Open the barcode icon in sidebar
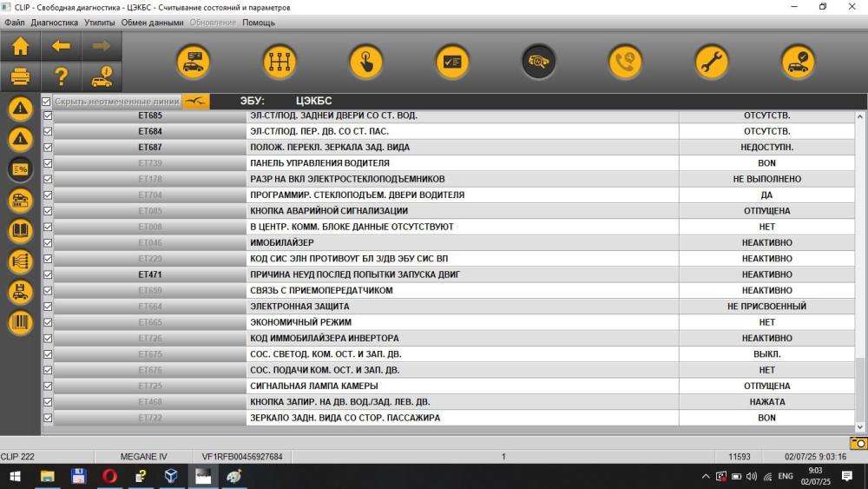Image resolution: width=868 pixels, height=489 pixels. [x=21, y=323]
